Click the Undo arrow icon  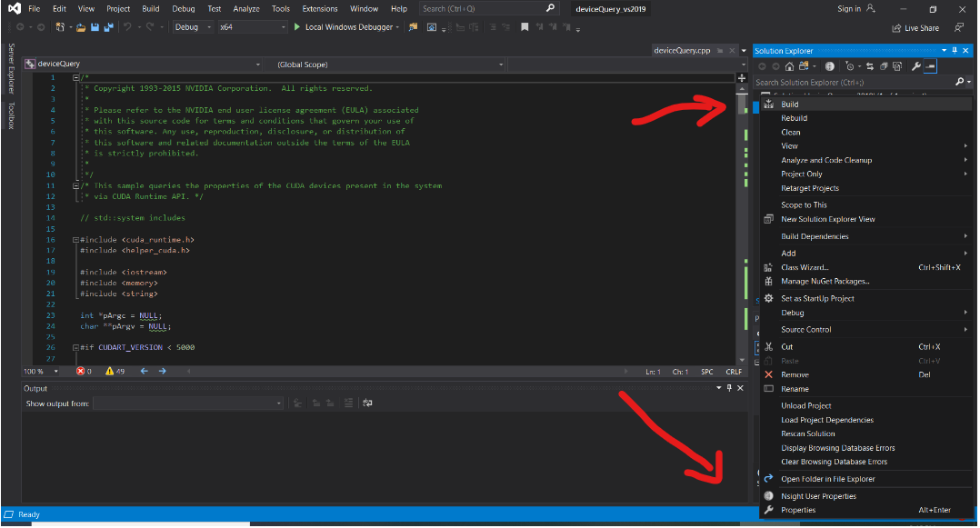127,27
